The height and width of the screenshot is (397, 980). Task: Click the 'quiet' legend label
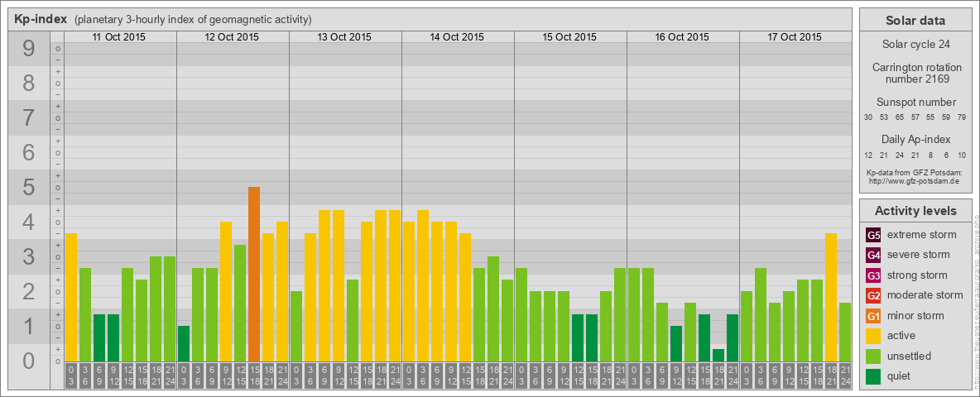pos(901,375)
